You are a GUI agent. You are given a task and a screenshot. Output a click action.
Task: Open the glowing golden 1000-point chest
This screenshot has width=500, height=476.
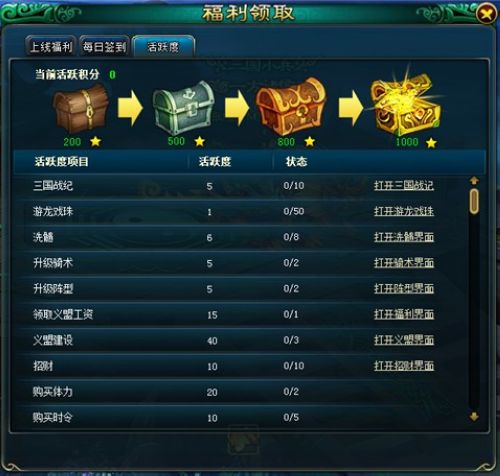405,102
